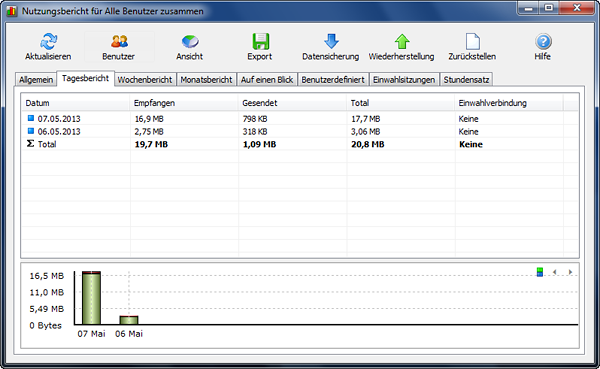The image size is (600, 369).
Task: Click the 06 Mai chart bar
Action: coord(129,320)
